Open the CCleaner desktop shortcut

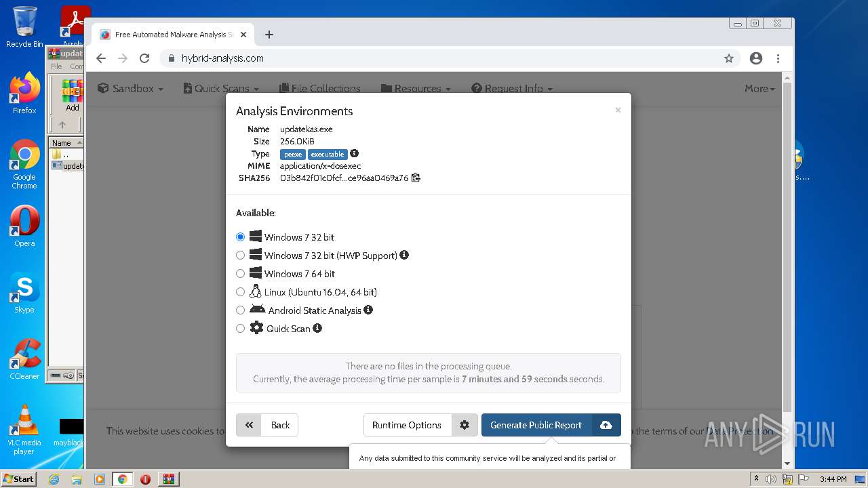[x=24, y=359]
